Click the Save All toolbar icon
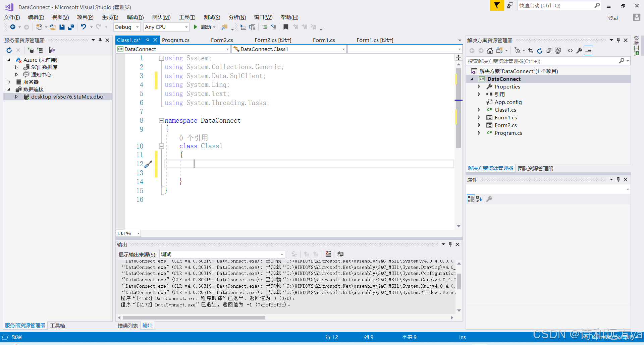The width and height of the screenshot is (644, 345). point(71,27)
